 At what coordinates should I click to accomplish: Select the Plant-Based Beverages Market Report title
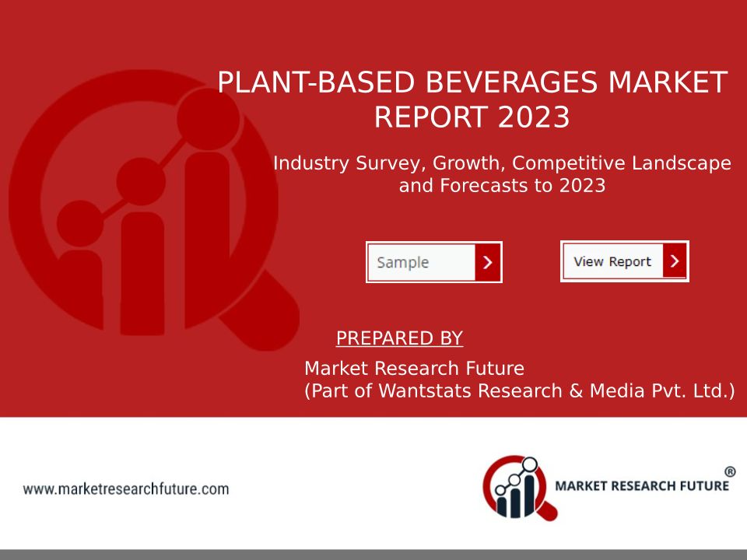pos(472,82)
